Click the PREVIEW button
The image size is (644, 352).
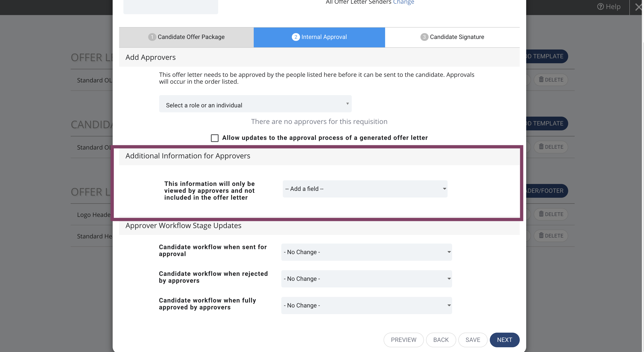click(403, 340)
